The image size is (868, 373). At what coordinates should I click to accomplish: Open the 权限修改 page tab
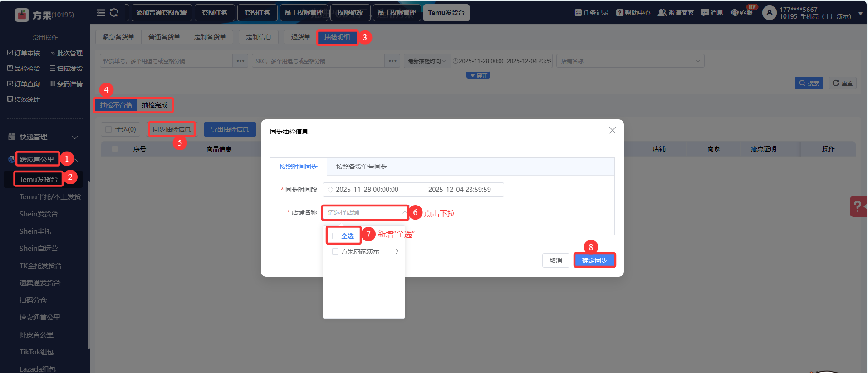pos(350,13)
